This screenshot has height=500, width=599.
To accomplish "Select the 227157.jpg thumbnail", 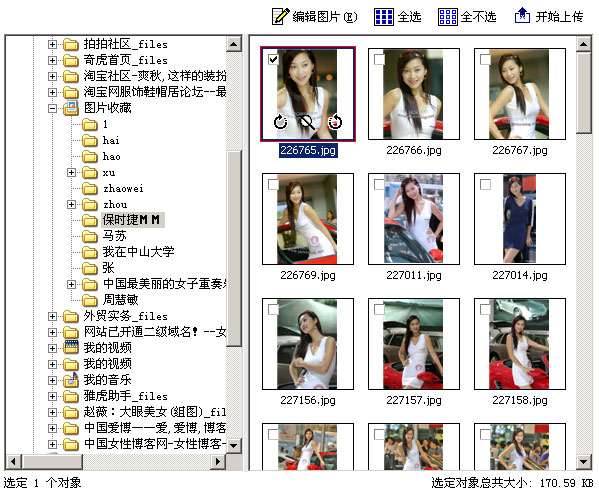I will [x=414, y=344].
